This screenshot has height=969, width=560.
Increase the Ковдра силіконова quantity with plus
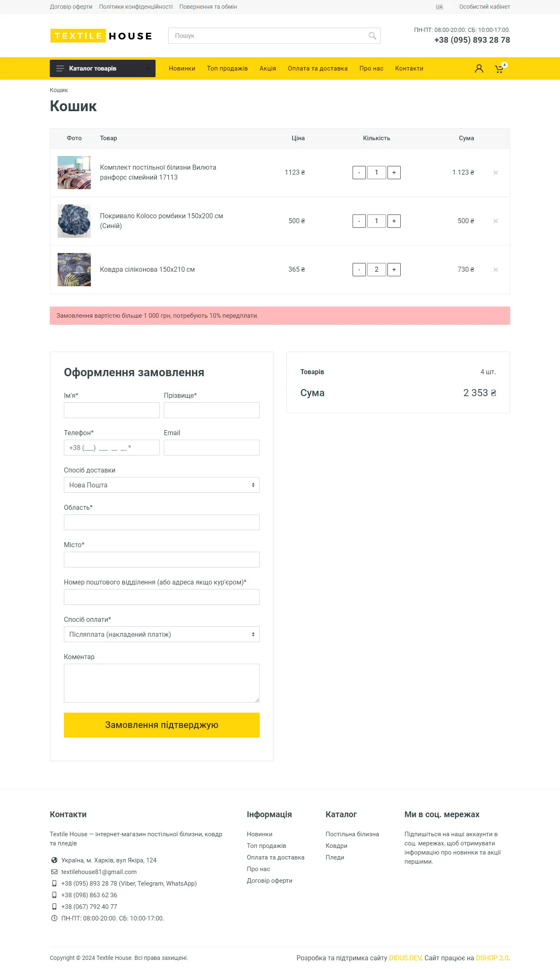point(394,270)
